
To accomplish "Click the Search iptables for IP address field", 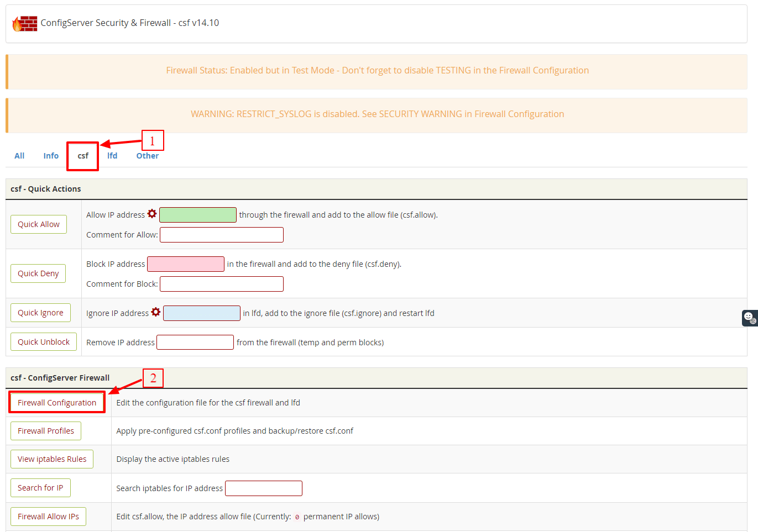I will [264, 488].
